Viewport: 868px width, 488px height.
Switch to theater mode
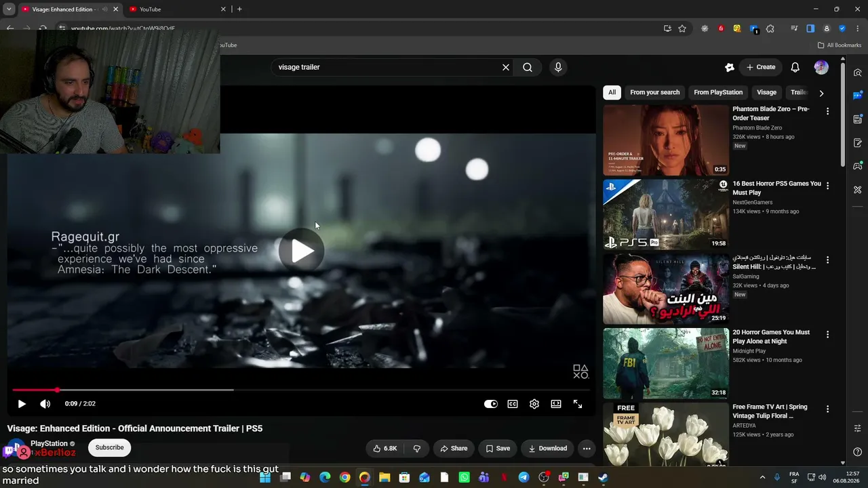(556, 404)
